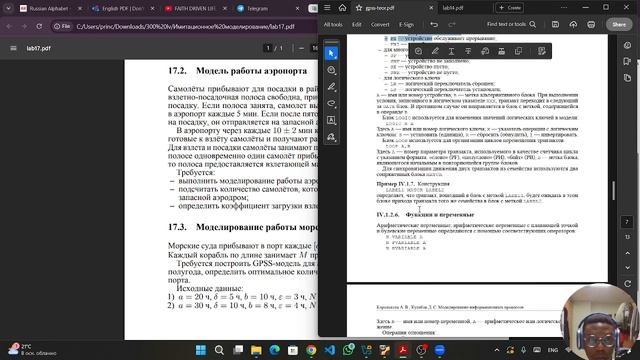
Task: Click the Share button in Acrobat
Action: coord(619,24)
